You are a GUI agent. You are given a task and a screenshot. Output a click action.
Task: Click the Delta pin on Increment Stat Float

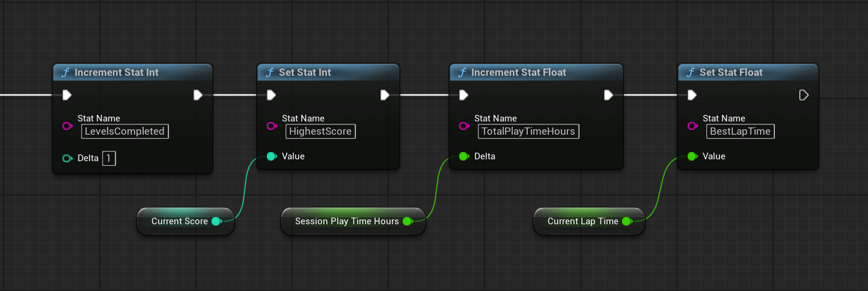[463, 156]
